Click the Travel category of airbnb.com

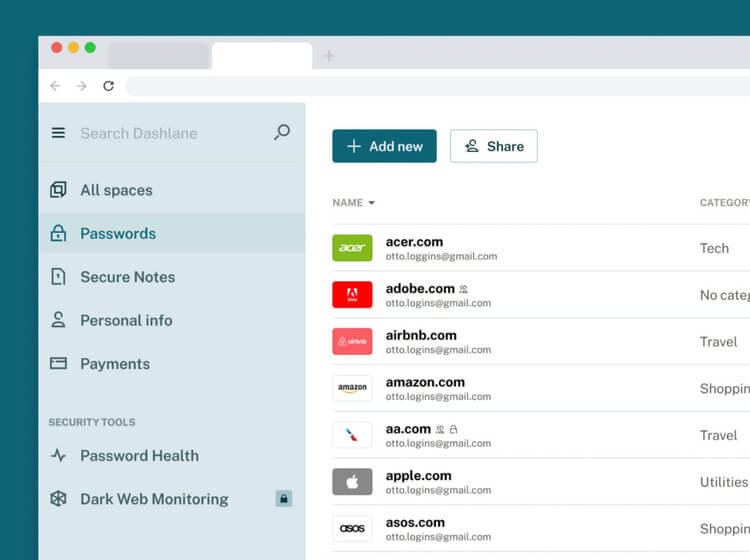[x=718, y=342]
